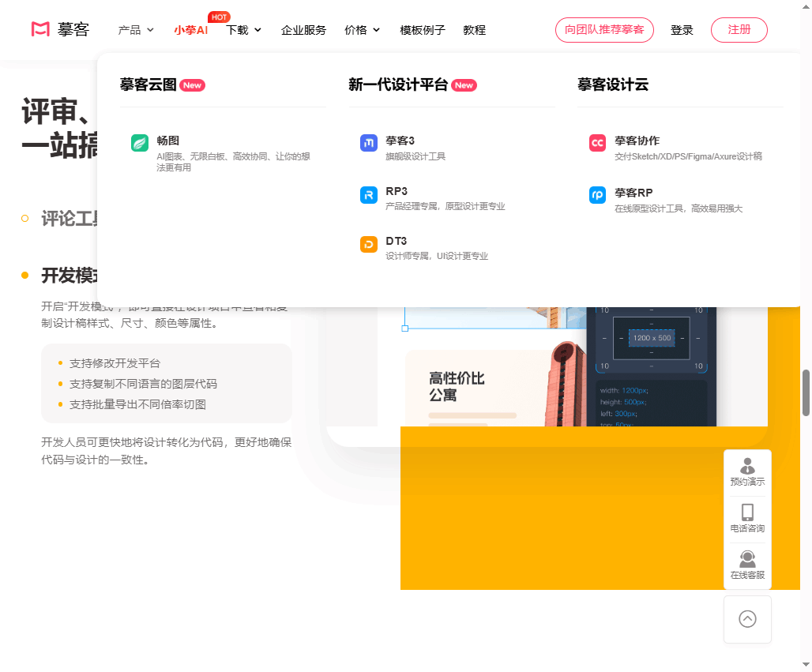
Task: Click the back-to-top arrow button
Action: (747, 619)
